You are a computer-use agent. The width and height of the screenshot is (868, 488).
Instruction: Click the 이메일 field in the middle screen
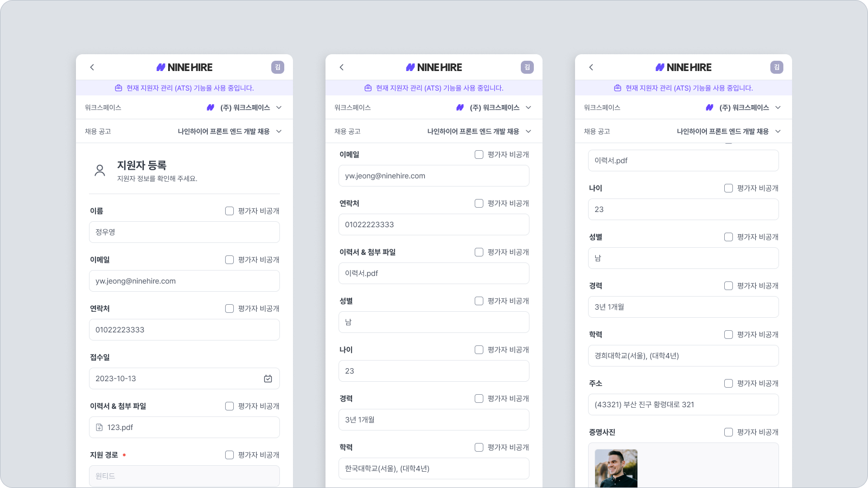tap(434, 176)
